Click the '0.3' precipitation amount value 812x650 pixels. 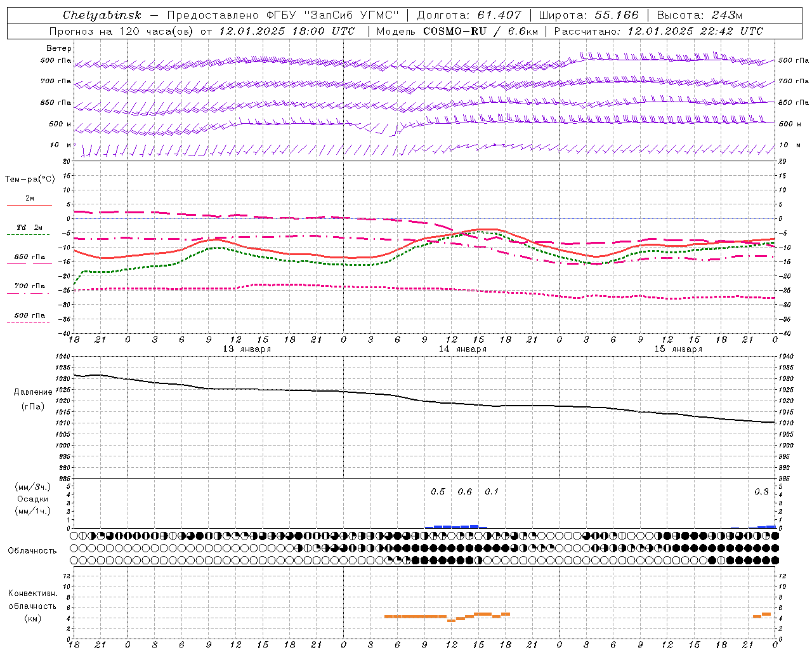pyautogui.click(x=761, y=492)
